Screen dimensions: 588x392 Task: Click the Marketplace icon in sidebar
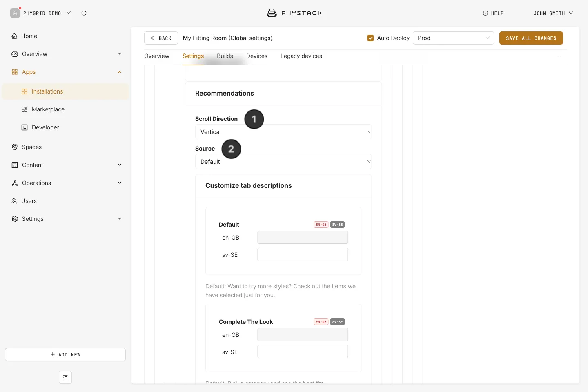(24, 109)
